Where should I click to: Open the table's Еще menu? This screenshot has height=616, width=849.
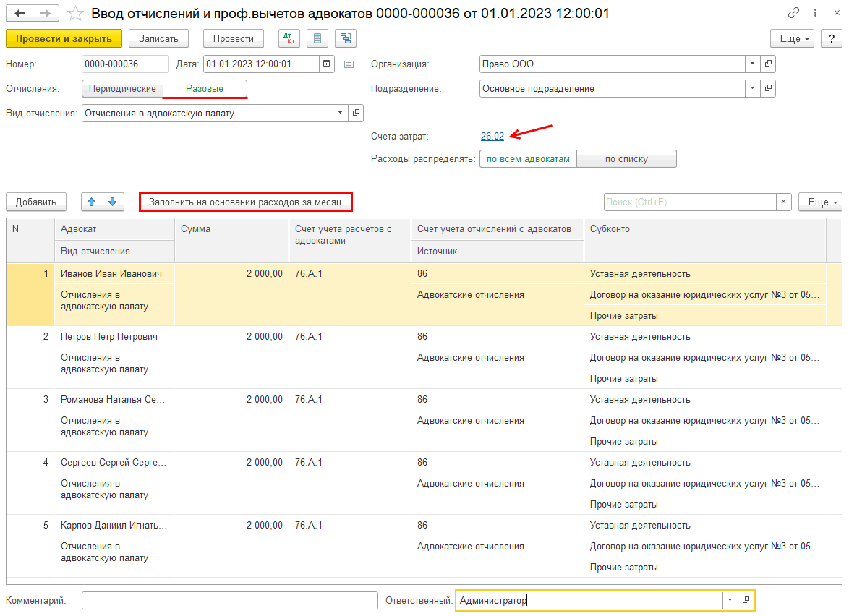click(820, 202)
